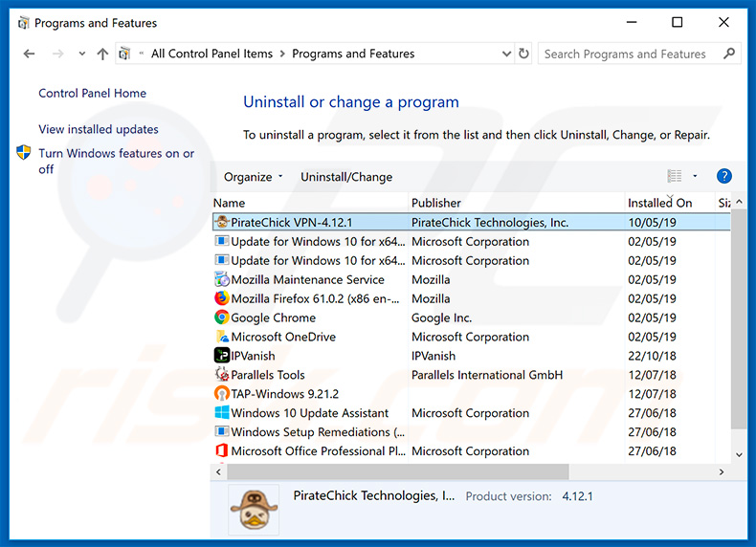The height and width of the screenshot is (547, 756).
Task: Select the PirateChick VPN-4.12.1 row
Action: (472, 222)
